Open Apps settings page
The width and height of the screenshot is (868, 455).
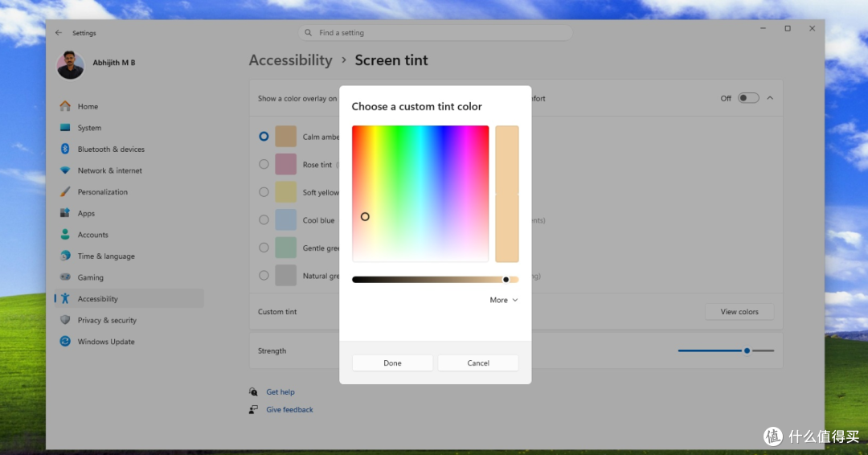tap(129, 213)
